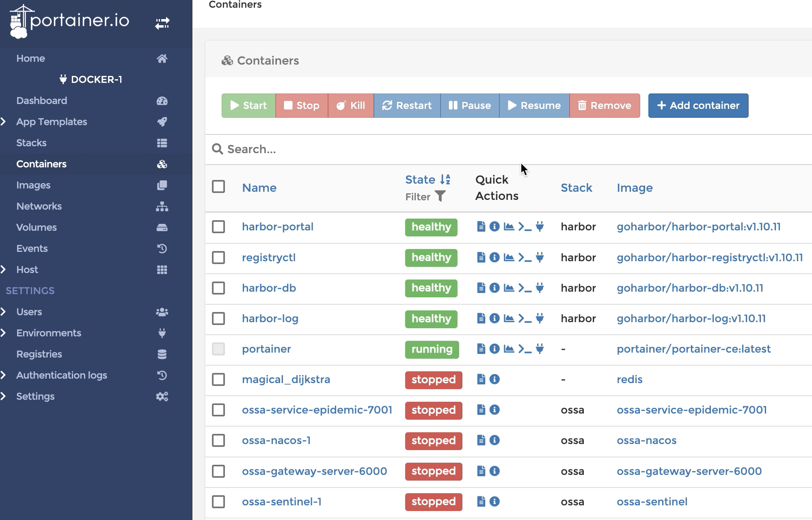Open logs icon for ossa-service-epidemic-7001
This screenshot has width=812, height=520.
481,409
